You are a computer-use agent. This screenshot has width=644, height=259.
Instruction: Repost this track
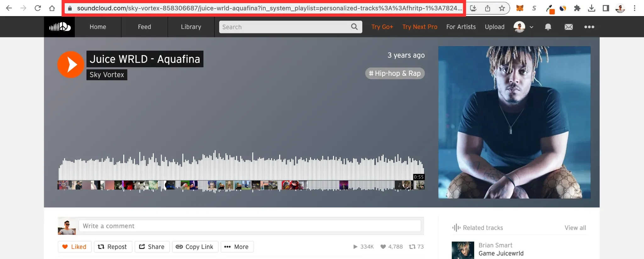113,247
